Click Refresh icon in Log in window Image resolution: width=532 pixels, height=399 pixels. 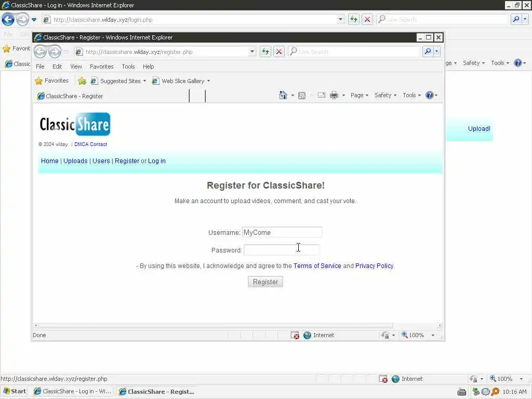pos(353,19)
